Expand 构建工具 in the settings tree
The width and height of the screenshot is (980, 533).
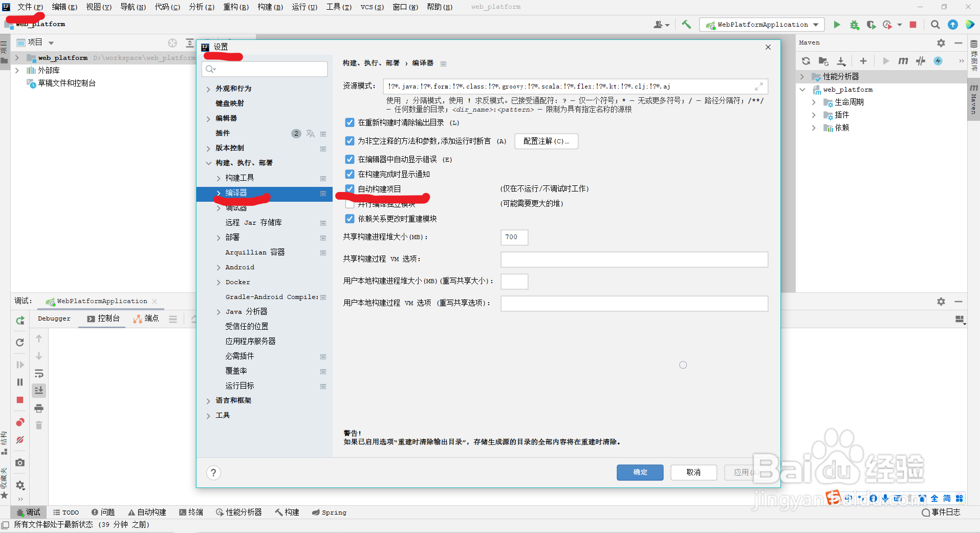(x=219, y=177)
